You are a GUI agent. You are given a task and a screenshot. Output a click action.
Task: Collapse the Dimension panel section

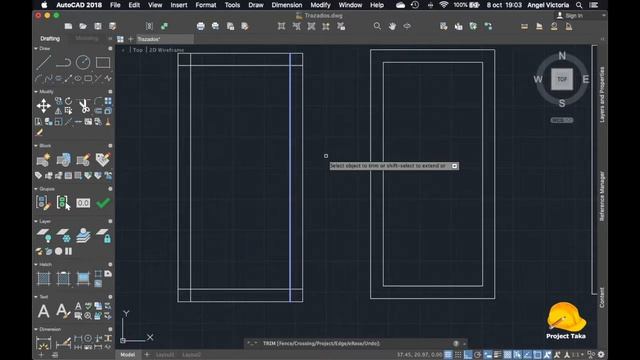coord(36,329)
